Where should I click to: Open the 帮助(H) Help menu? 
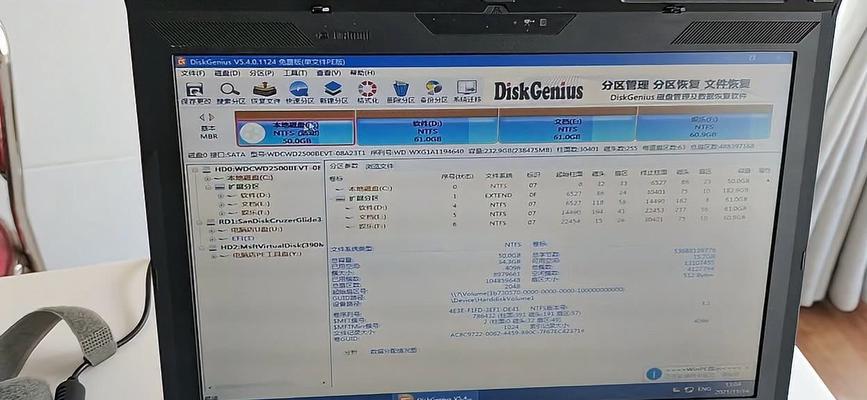(x=362, y=72)
